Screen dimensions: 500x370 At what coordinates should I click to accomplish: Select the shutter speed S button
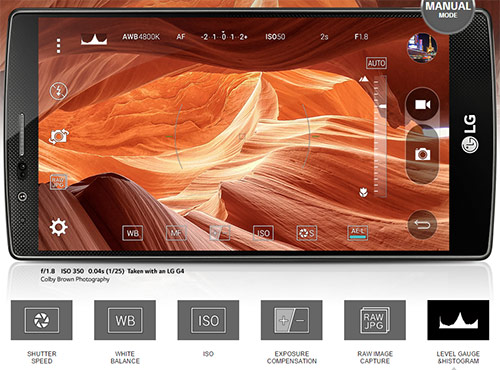(307, 233)
